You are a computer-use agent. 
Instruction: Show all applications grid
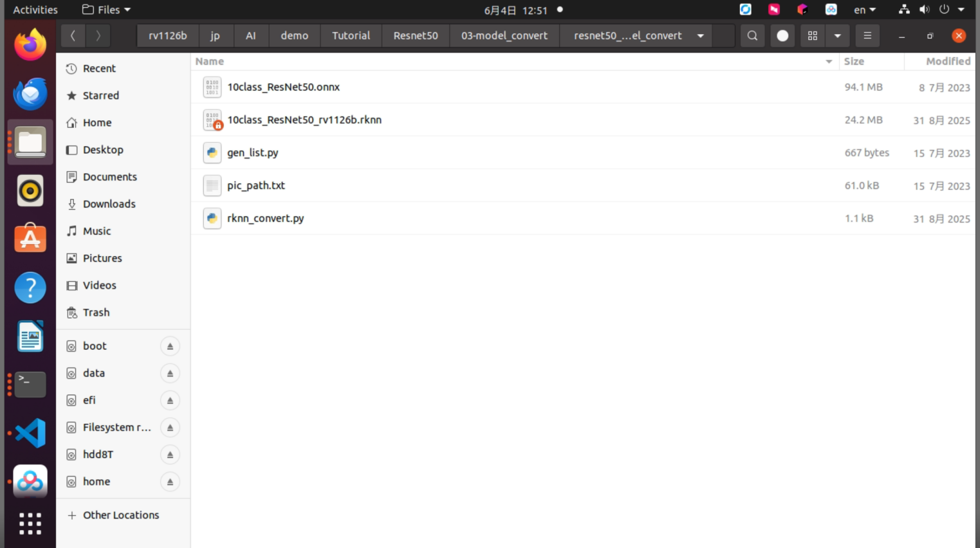point(30,524)
